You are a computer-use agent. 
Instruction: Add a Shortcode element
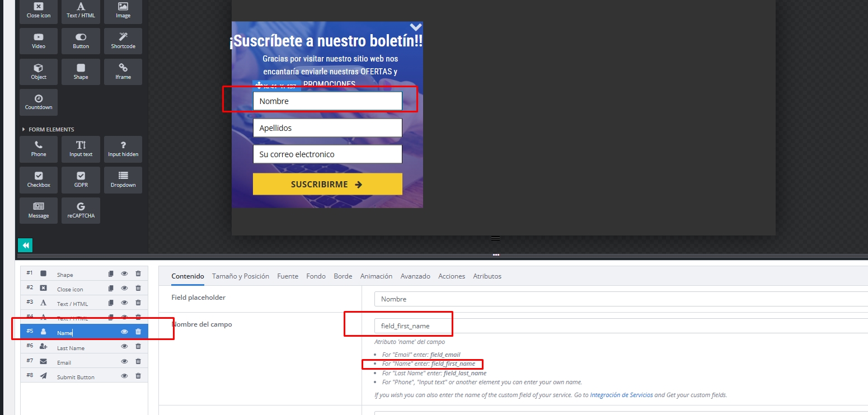coord(123,41)
